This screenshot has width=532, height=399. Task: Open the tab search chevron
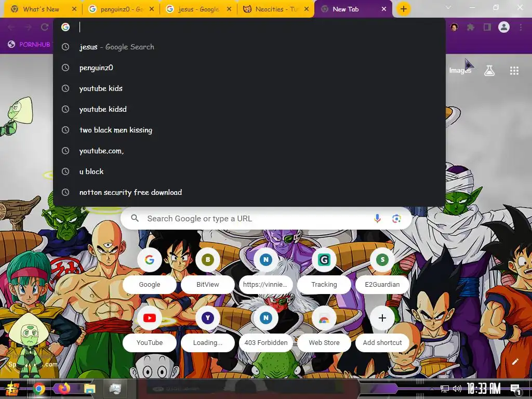pyautogui.click(x=448, y=7)
